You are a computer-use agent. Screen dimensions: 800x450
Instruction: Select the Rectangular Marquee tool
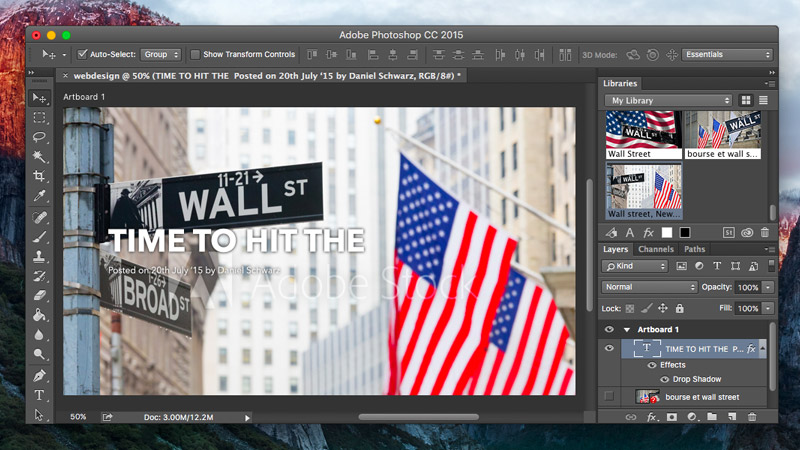(x=39, y=117)
